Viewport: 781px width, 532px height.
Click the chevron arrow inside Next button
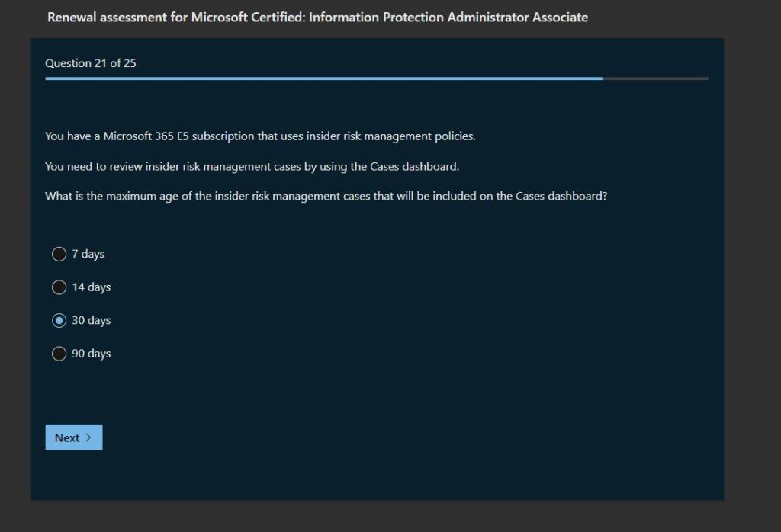(88, 437)
